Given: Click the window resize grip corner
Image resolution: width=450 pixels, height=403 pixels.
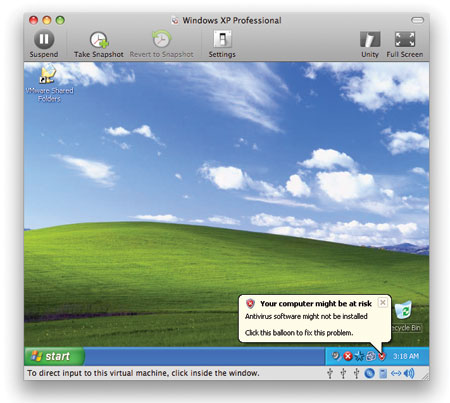Looking at the screenshot, I should click(425, 376).
